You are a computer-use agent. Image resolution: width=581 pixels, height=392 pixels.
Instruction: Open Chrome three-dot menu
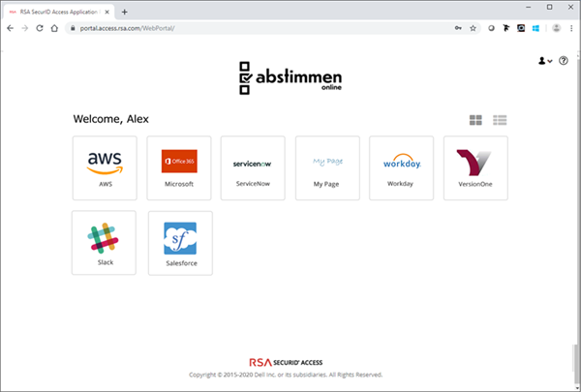click(x=571, y=28)
